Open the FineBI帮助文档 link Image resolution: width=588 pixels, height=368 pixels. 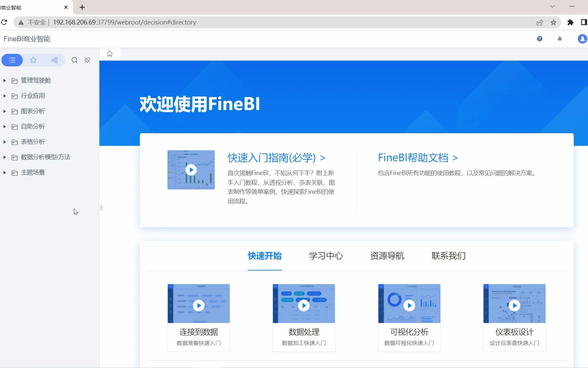(x=418, y=158)
